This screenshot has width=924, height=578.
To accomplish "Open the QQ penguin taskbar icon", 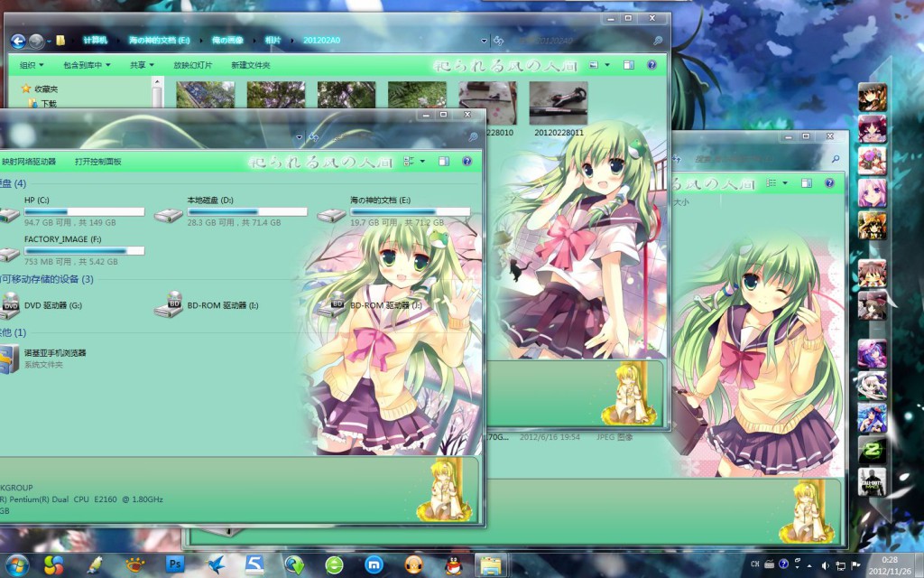I will click(453, 565).
